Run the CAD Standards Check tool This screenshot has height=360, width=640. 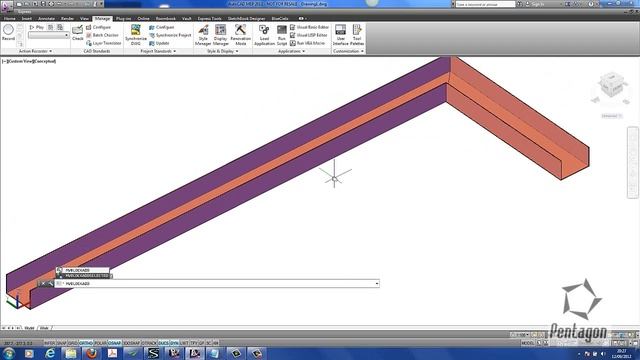coord(78,33)
